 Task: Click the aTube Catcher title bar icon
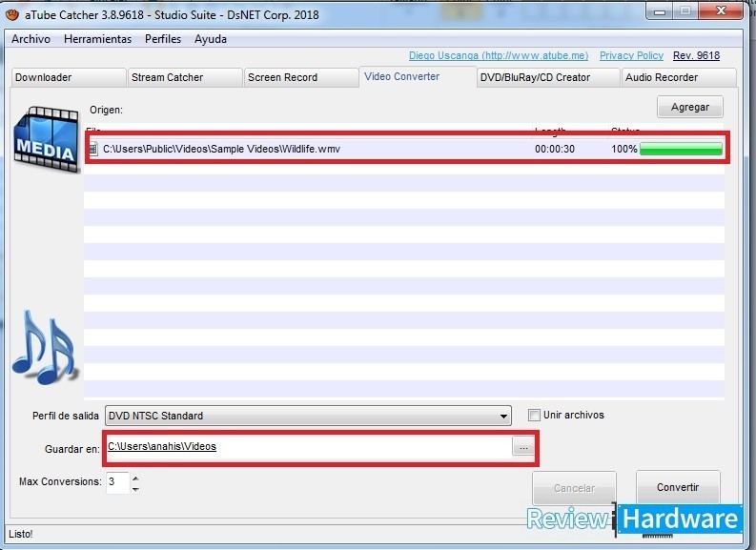(12, 15)
